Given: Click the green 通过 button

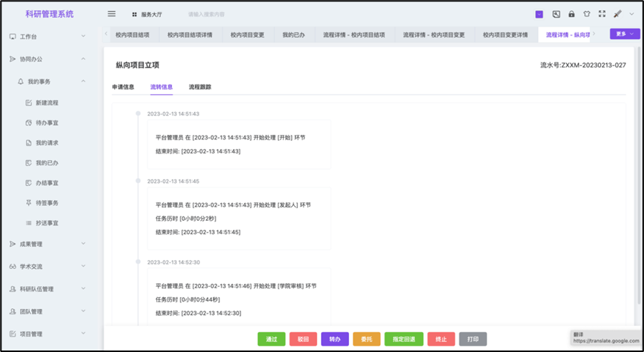Looking at the screenshot, I should pyautogui.click(x=271, y=339).
